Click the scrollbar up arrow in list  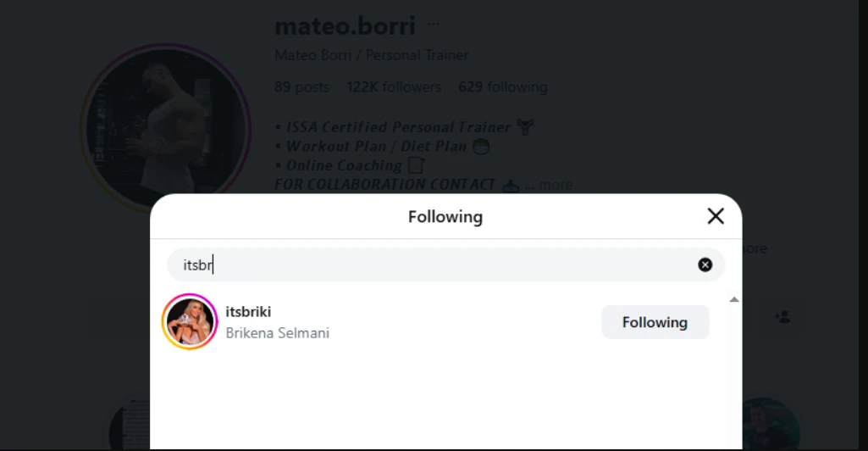point(734,299)
